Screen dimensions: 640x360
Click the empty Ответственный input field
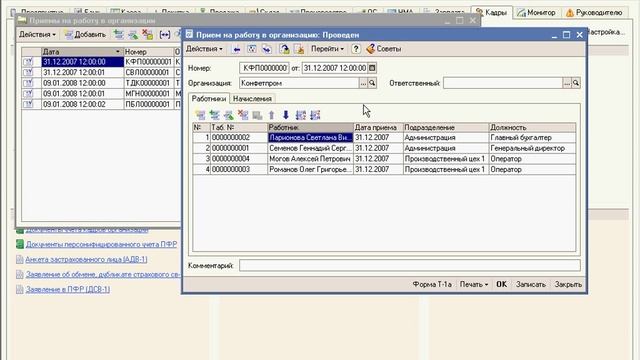(503, 83)
